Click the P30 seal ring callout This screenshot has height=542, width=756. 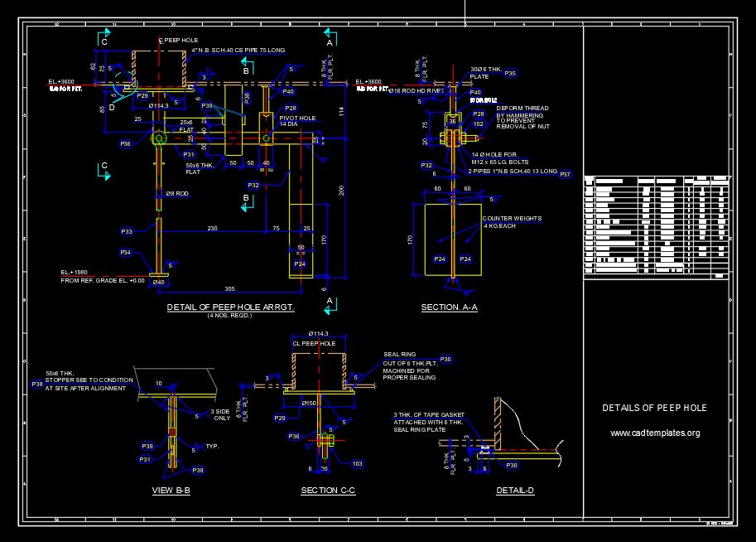(444, 358)
